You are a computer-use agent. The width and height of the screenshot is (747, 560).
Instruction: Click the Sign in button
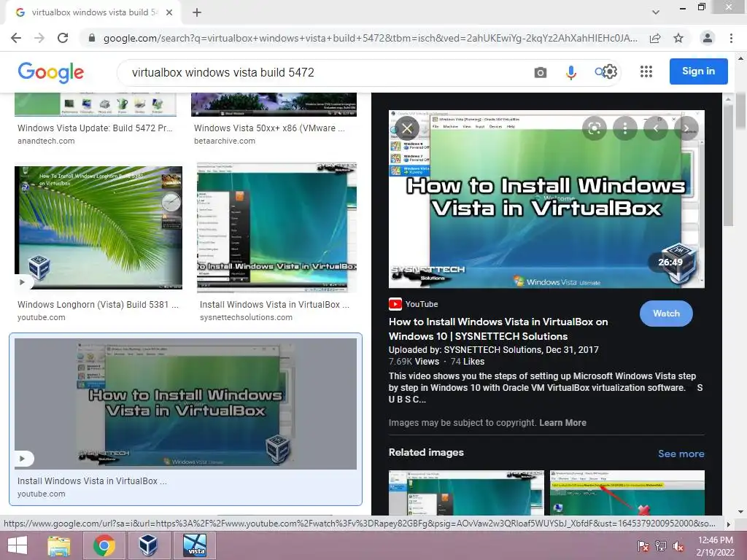tap(698, 71)
